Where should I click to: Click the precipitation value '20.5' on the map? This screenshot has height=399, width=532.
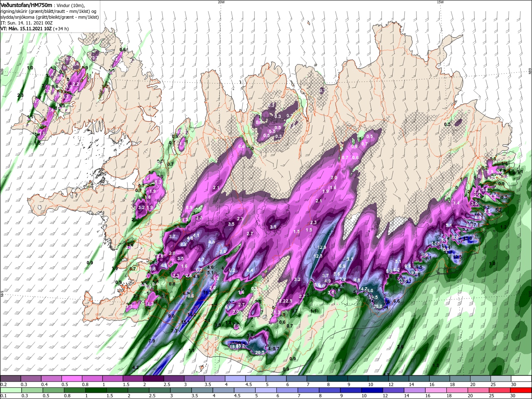point(260,352)
